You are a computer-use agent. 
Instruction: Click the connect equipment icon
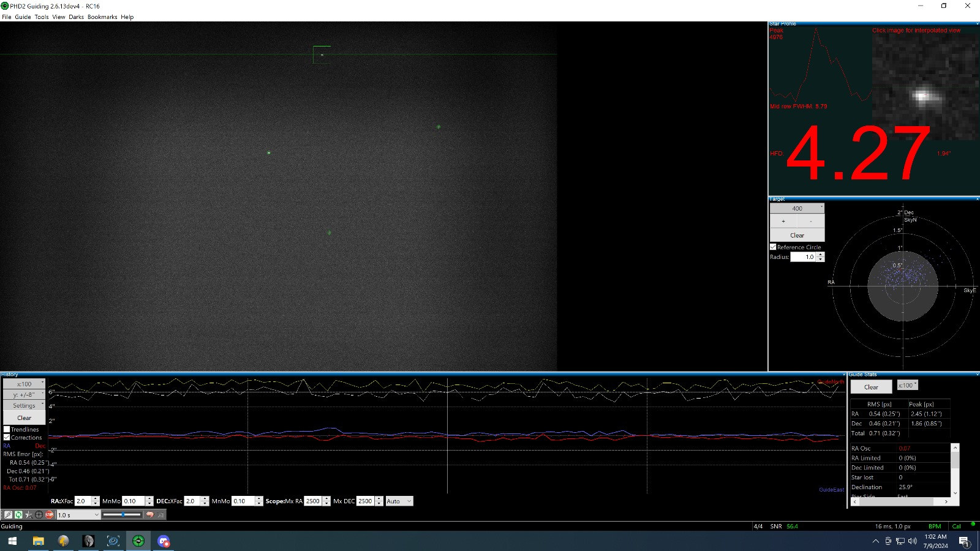8,515
